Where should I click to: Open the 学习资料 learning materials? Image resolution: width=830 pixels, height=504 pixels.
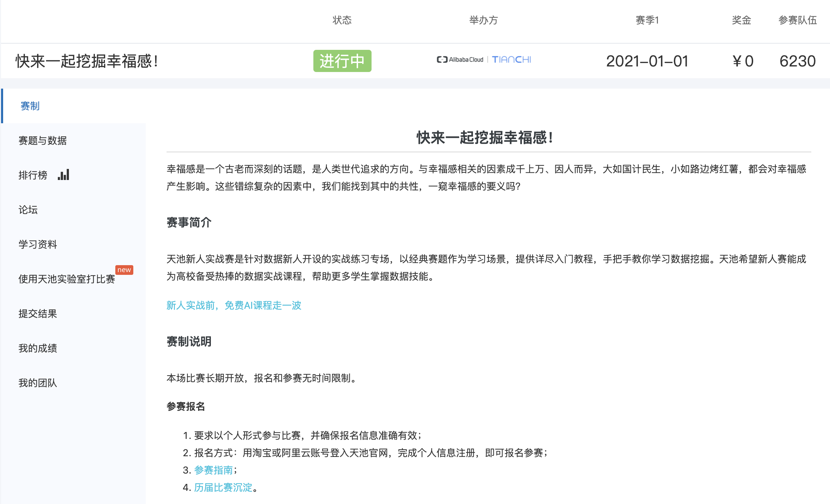(x=38, y=244)
